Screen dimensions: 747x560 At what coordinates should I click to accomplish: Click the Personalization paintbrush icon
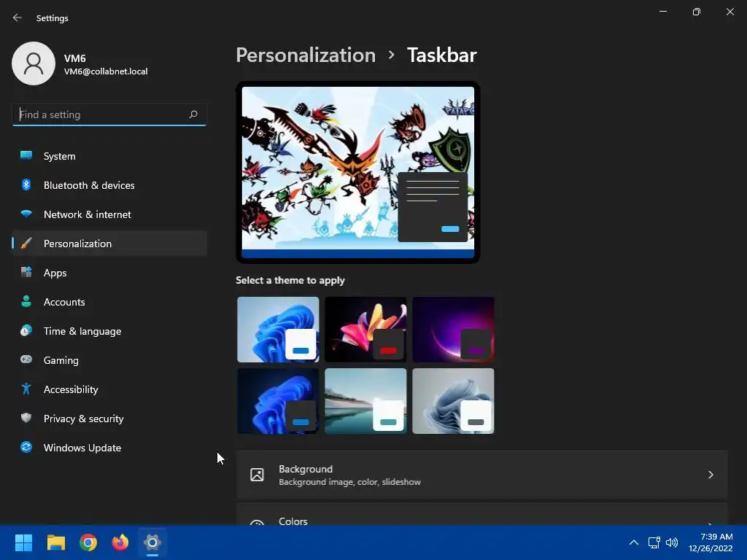[x=26, y=243]
